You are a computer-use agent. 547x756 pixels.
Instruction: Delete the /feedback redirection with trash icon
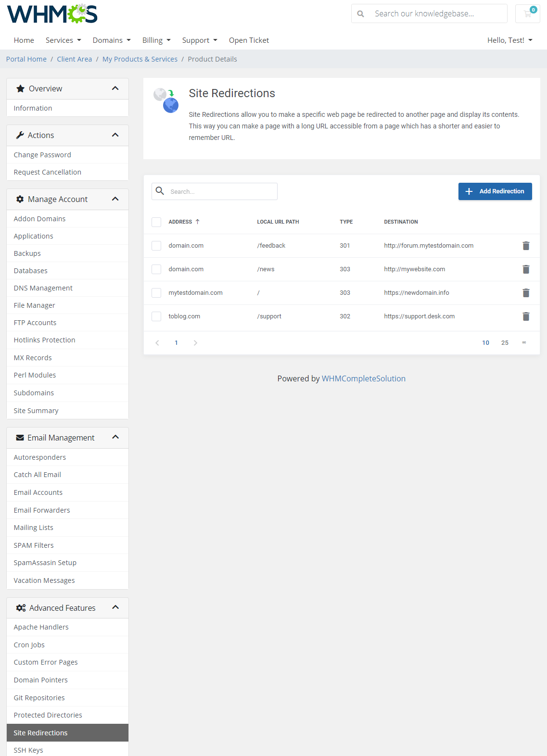tap(526, 246)
